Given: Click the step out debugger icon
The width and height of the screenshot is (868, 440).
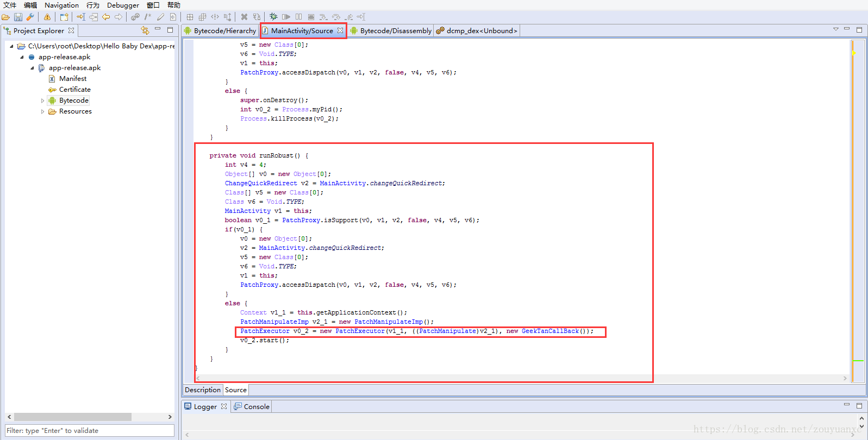Looking at the screenshot, I should (x=348, y=17).
